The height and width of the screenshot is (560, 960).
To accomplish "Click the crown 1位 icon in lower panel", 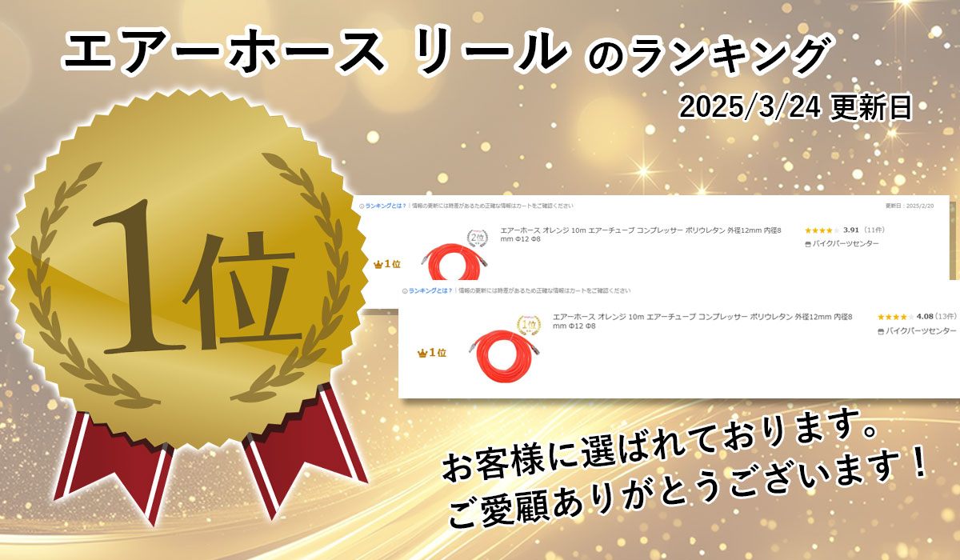I will coord(432,352).
